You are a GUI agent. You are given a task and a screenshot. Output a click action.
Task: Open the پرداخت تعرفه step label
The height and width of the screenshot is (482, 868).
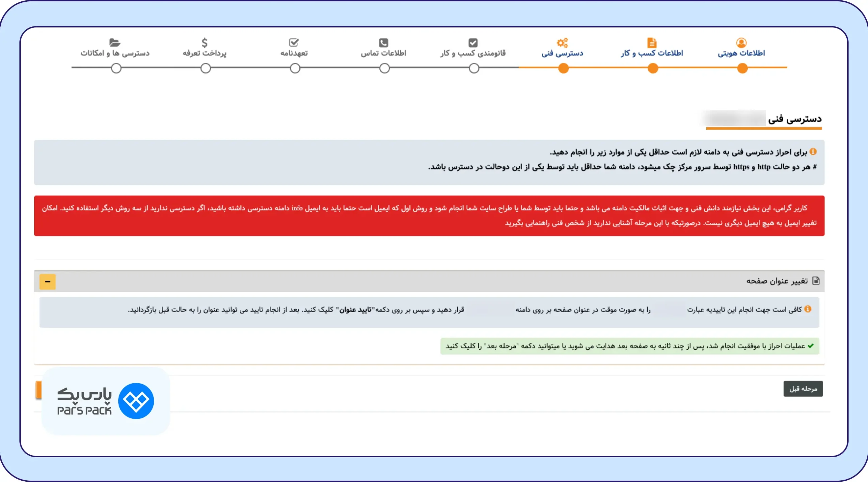click(204, 53)
